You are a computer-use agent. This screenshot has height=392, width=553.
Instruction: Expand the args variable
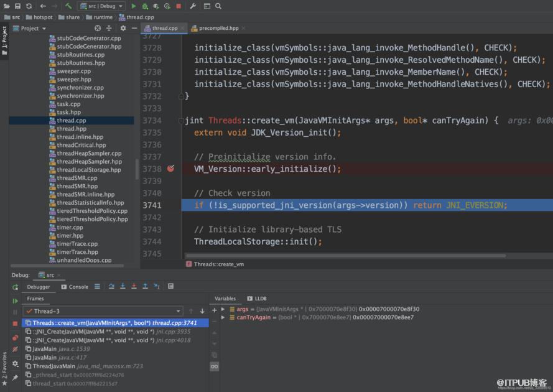[223, 309]
